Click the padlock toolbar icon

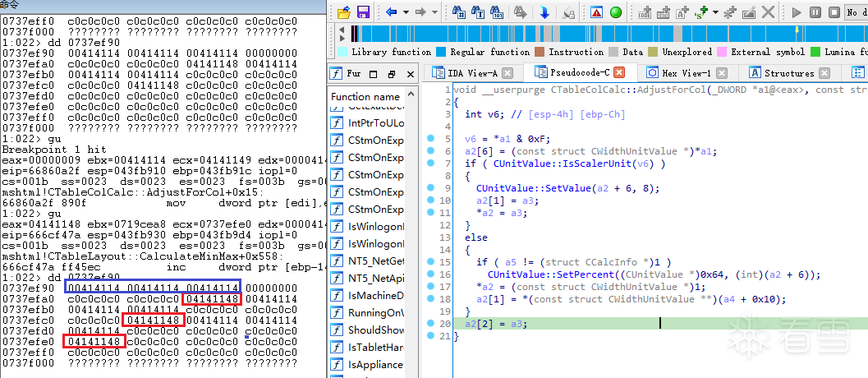point(568,12)
